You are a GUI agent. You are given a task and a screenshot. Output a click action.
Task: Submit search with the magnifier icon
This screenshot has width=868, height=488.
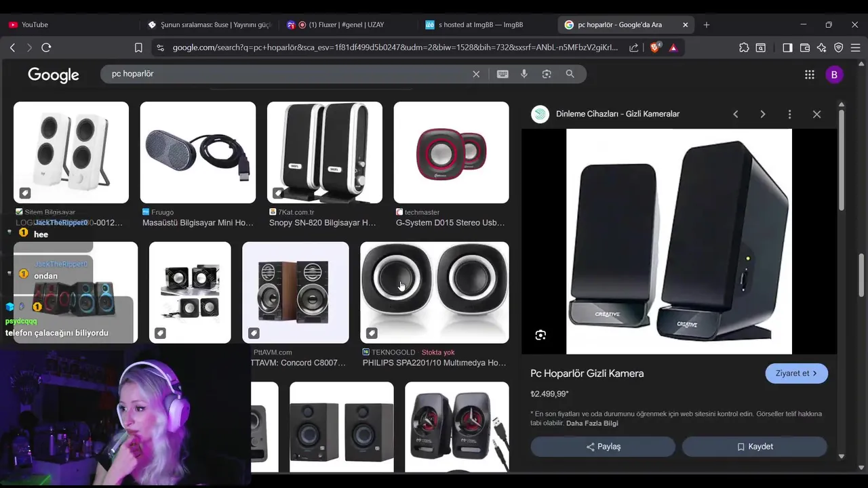click(570, 74)
